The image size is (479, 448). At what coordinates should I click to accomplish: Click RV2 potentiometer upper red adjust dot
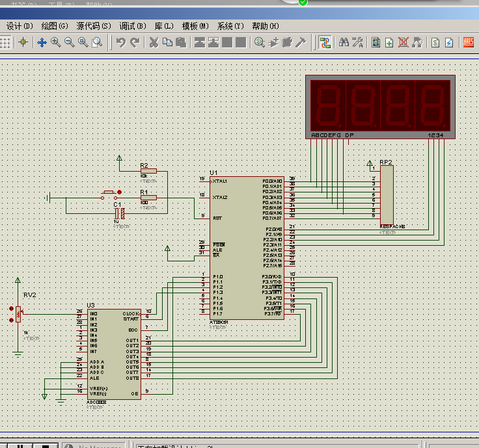11,309
